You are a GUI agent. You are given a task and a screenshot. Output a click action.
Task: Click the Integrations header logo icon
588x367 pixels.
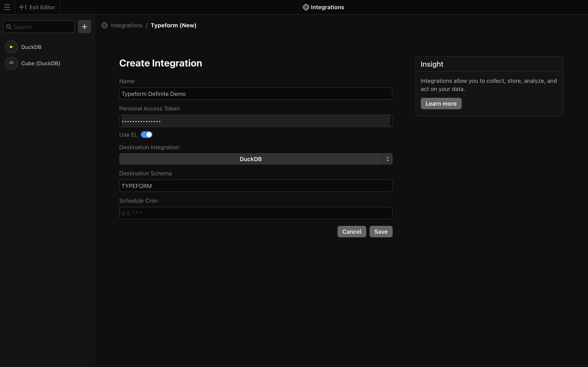tap(306, 7)
